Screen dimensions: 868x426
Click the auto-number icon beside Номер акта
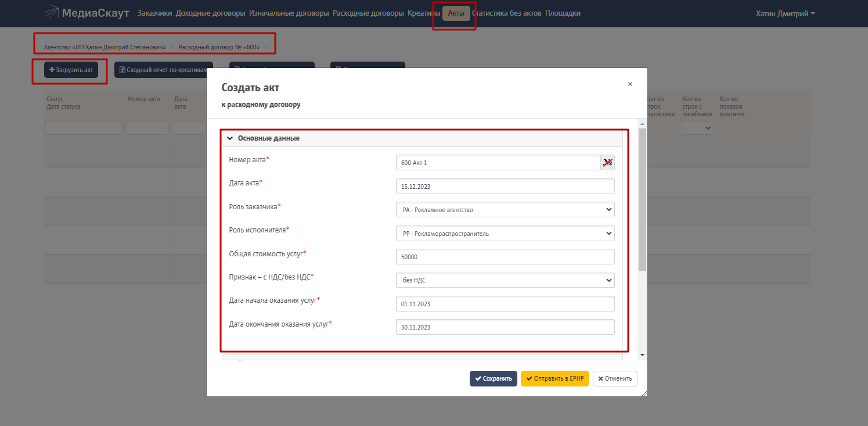pyautogui.click(x=607, y=163)
